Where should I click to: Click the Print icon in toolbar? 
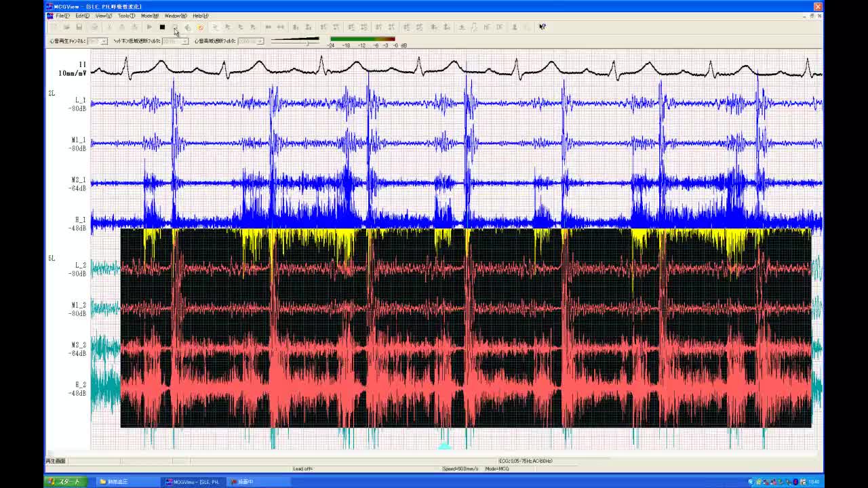(x=94, y=27)
